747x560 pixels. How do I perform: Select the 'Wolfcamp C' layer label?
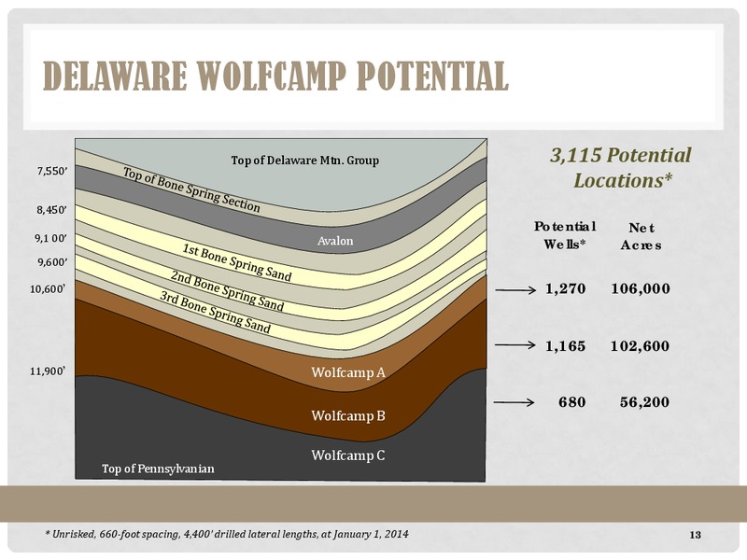pos(348,455)
